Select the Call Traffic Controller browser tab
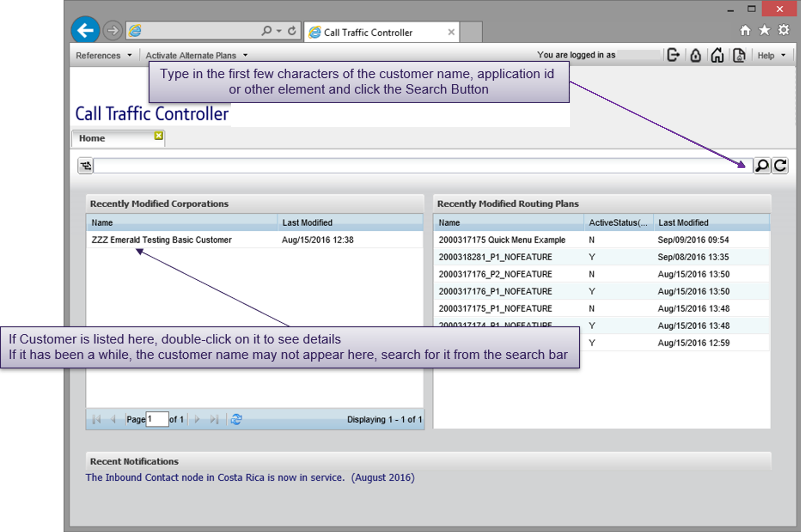The image size is (801, 532). point(381,32)
